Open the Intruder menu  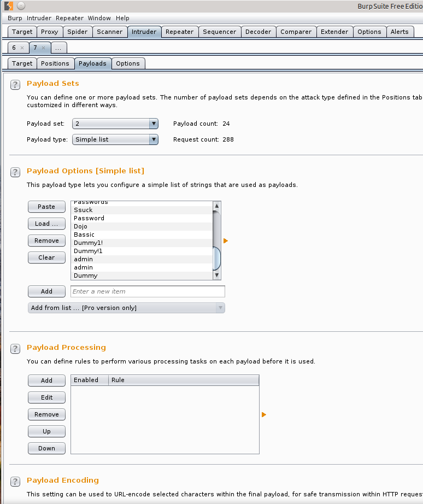tap(39, 19)
